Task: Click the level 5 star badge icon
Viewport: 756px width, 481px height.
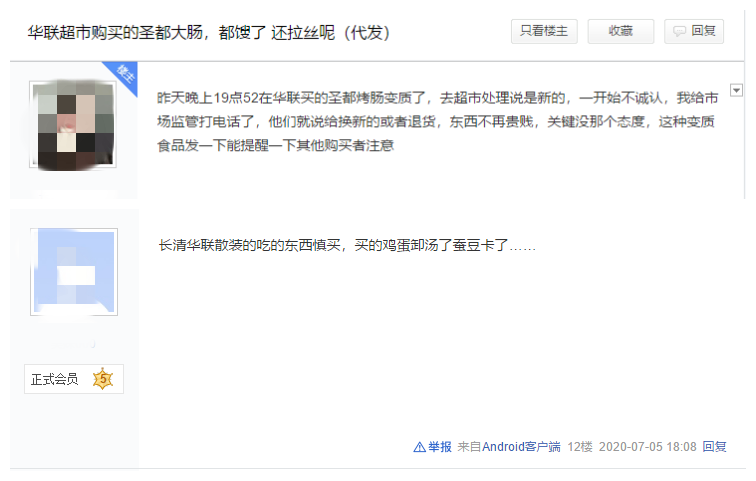Action: tap(103, 379)
